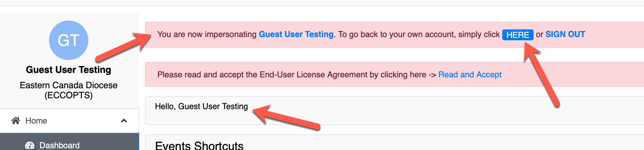
Task: Click the Events Shortcuts heading
Action: pos(199,145)
